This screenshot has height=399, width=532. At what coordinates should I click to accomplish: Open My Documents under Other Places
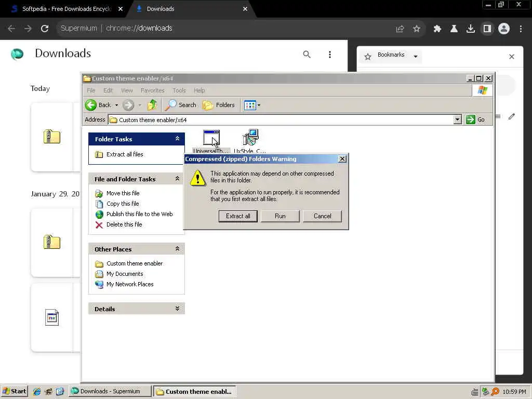click(x=125, y=274)
